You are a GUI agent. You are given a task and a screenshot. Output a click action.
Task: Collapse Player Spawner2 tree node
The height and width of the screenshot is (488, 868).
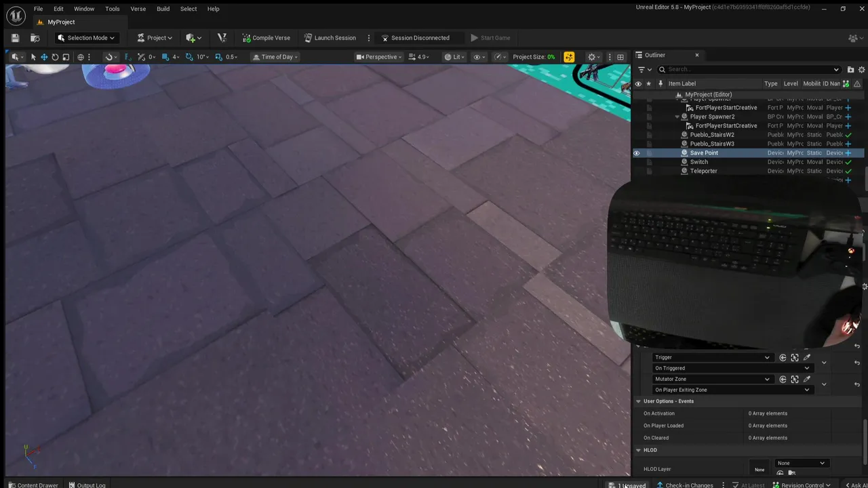tap(677, 117)
